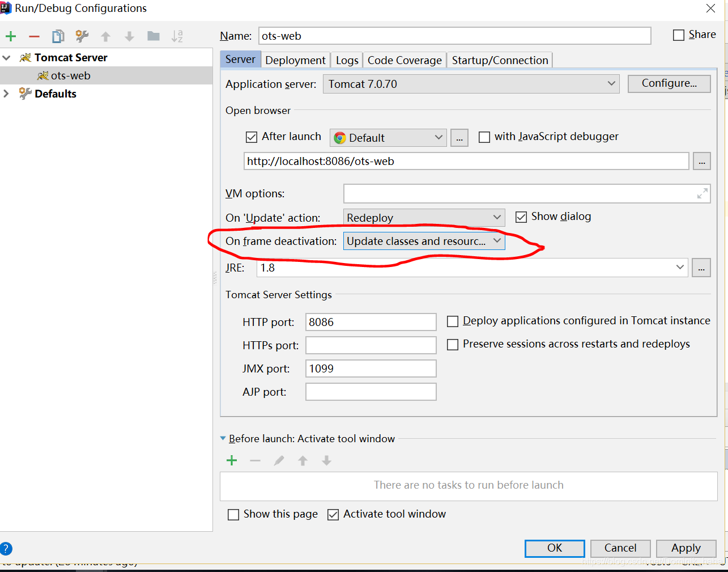Image resolution: width=728 pixels, height=572 pixels.
Task: Open On 'Update' action Redeploy dropdown
Action: coord(424,218)
